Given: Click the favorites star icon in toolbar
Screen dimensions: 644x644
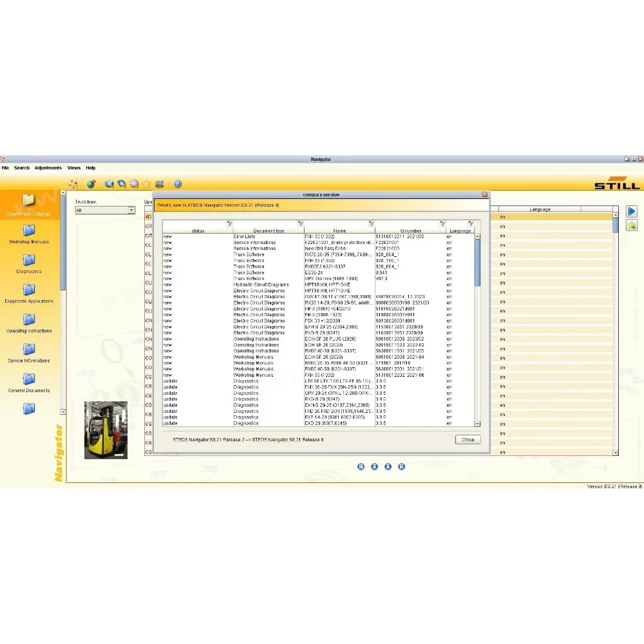Looking at the screenshot, I should 147,184.
